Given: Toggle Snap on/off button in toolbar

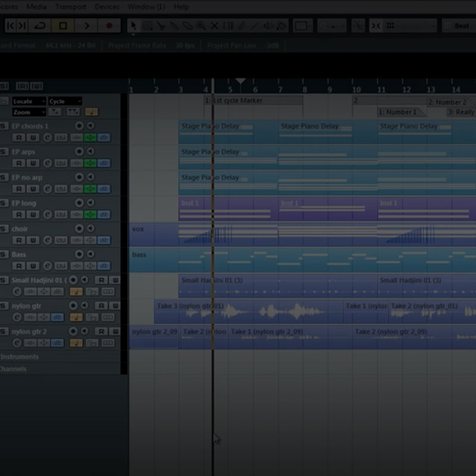Looking at the screenshot, I should point(376,26).
